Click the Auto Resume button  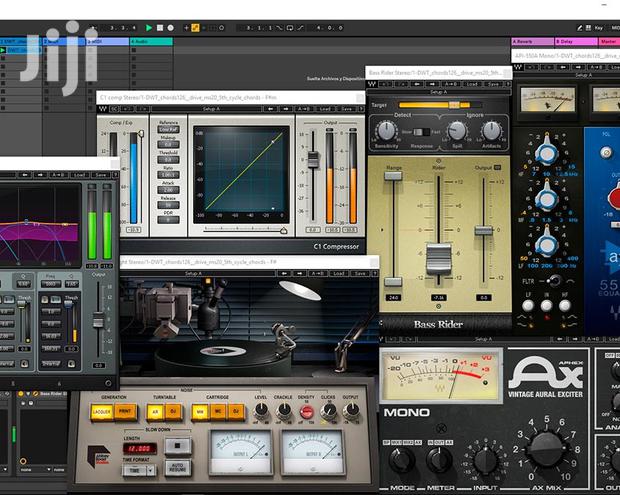178,468
